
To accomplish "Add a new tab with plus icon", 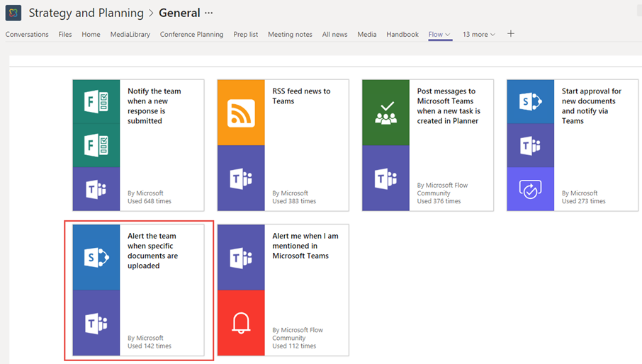I will 511,34.
